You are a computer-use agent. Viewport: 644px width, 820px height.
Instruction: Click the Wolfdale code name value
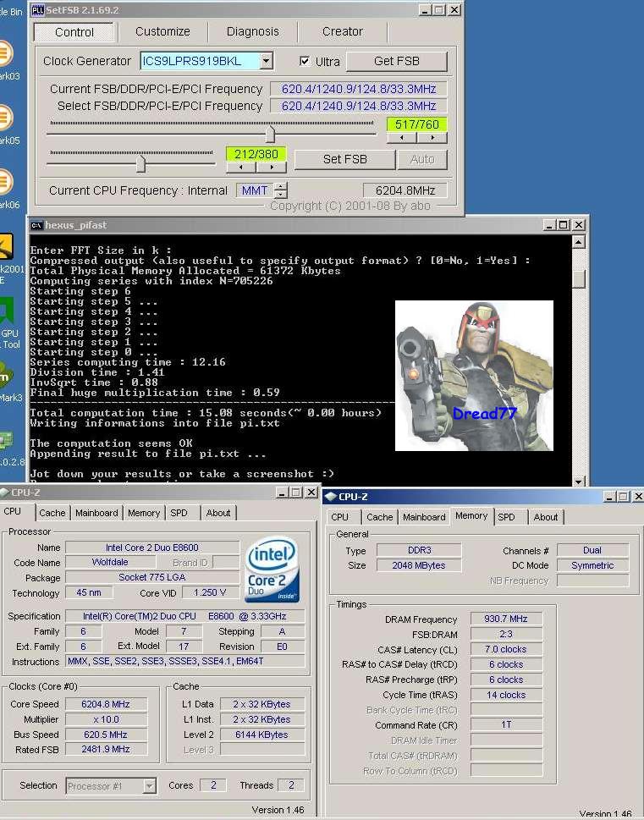(x=110, y=562)
